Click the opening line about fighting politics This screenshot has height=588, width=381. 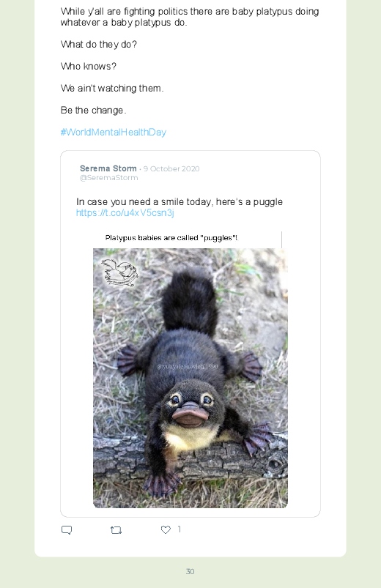pyautogui.click(x=190, y=17)
